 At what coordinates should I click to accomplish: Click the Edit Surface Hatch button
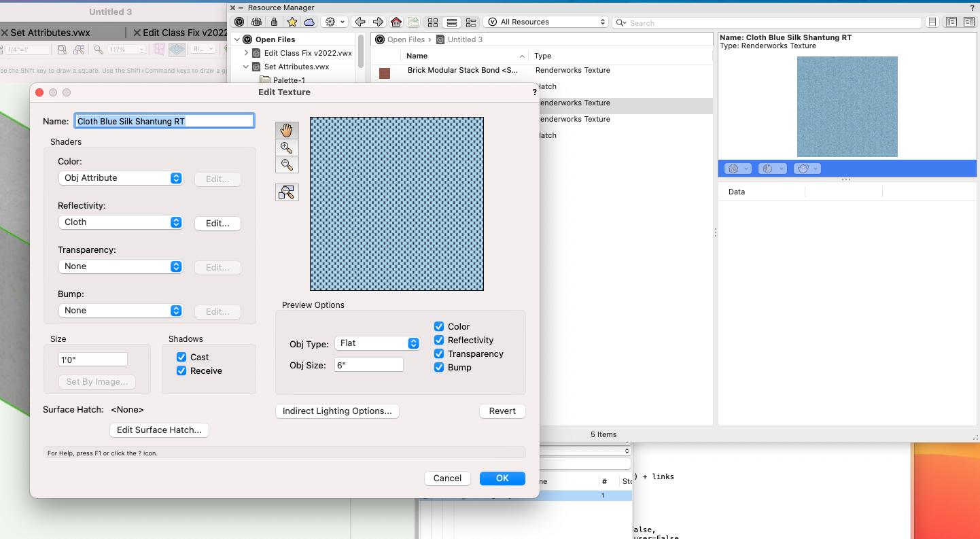159,430
